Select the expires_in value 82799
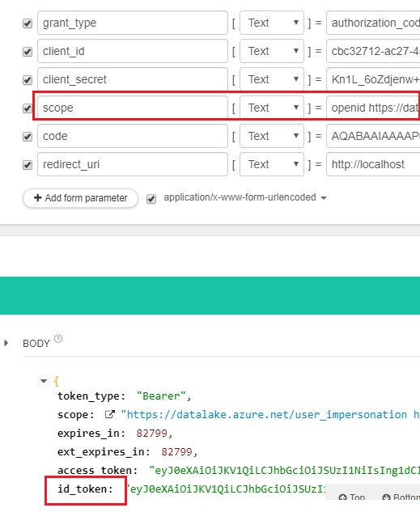Viewport: 420px width, 512px height. click(x=152, y=434)
